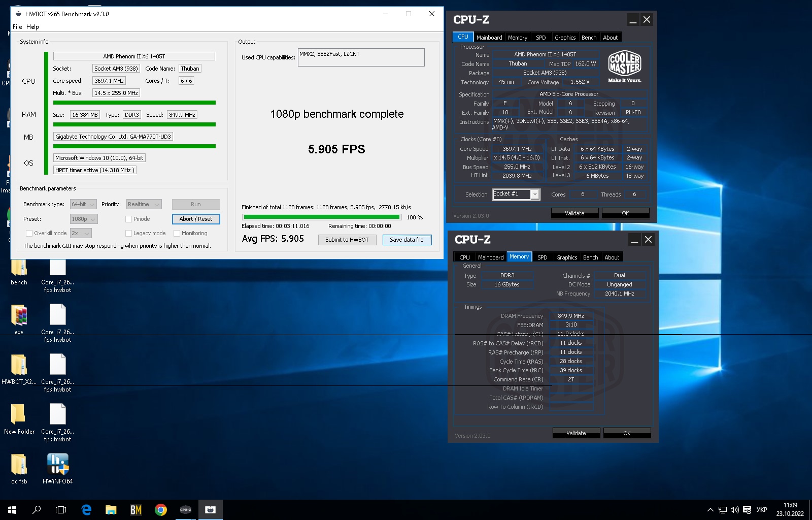Click OK in lower CPU-Z Memory window
Viewport: 812px width, 520px height.
pyautogui.click(x=627, y=433)
